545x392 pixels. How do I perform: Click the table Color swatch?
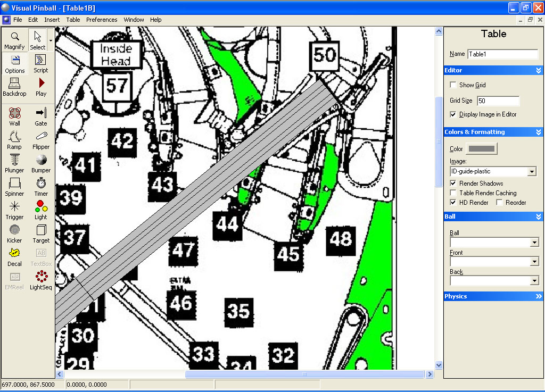[481, 149]
